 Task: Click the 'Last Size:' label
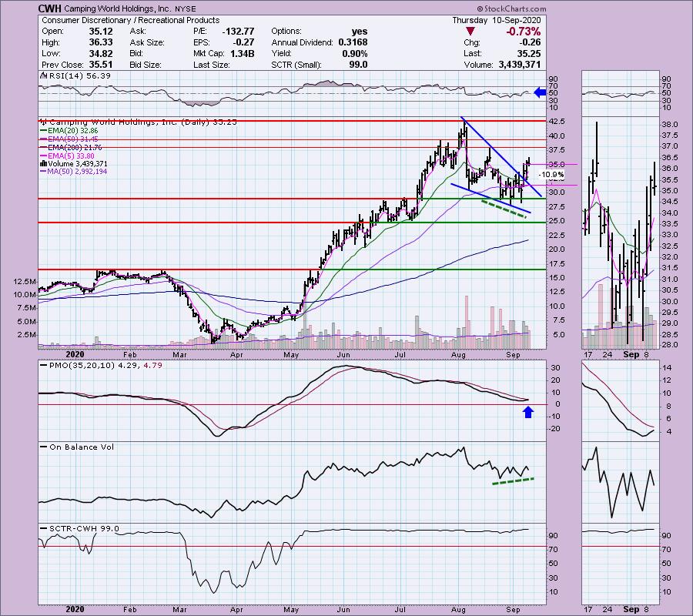[211, 65]
